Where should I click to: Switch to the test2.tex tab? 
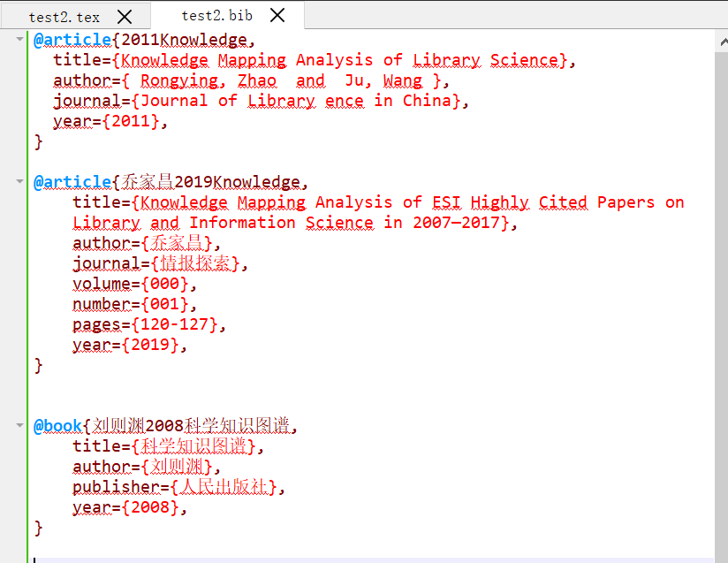tap(62, 15)
